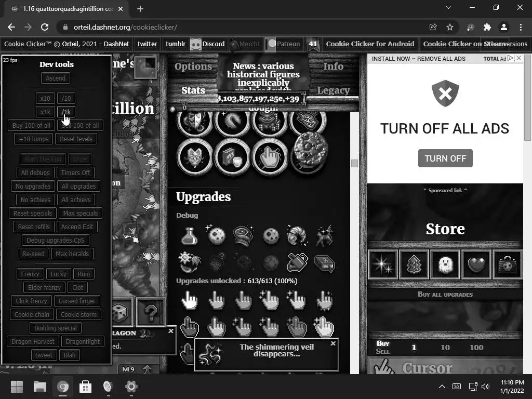This screenshot has height=399, width=532.
Task: Trigger Dragonflight
Action: pos(83,342)
